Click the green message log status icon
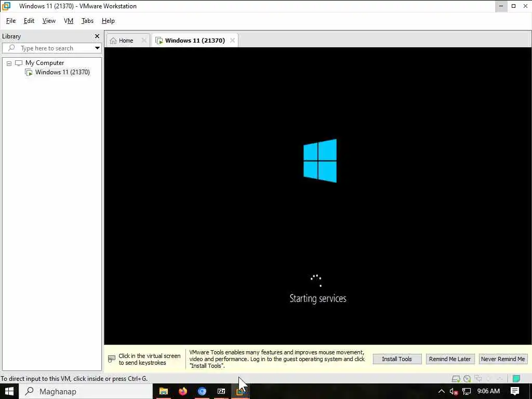The image size is (532, 399). pos(516,379)
